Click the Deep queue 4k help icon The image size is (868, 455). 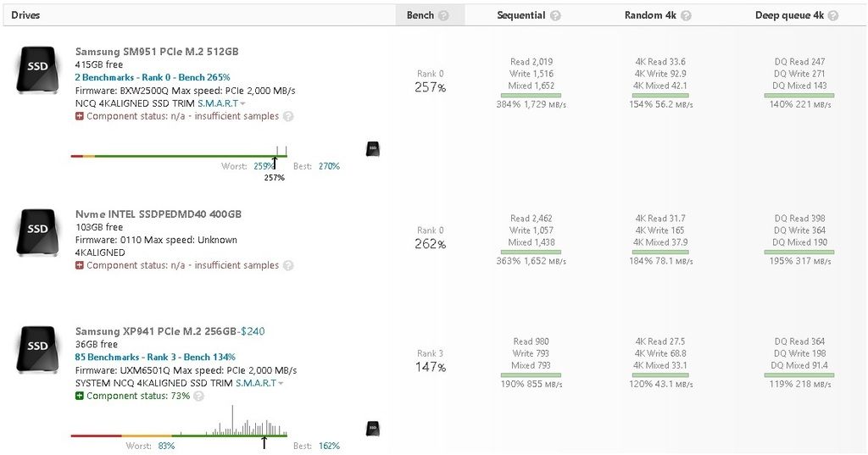833,15
